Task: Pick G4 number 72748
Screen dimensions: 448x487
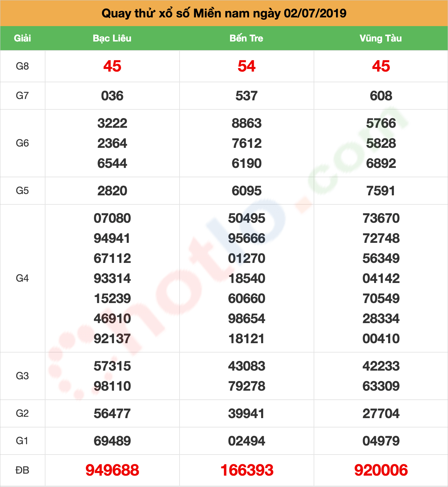Action: coord(381,238)
